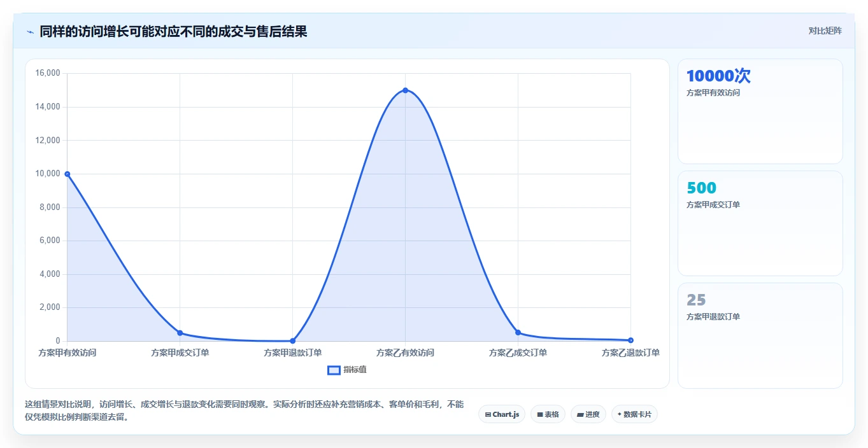
Task: Select the Chart.js tag chip
Action: [502, 414]
